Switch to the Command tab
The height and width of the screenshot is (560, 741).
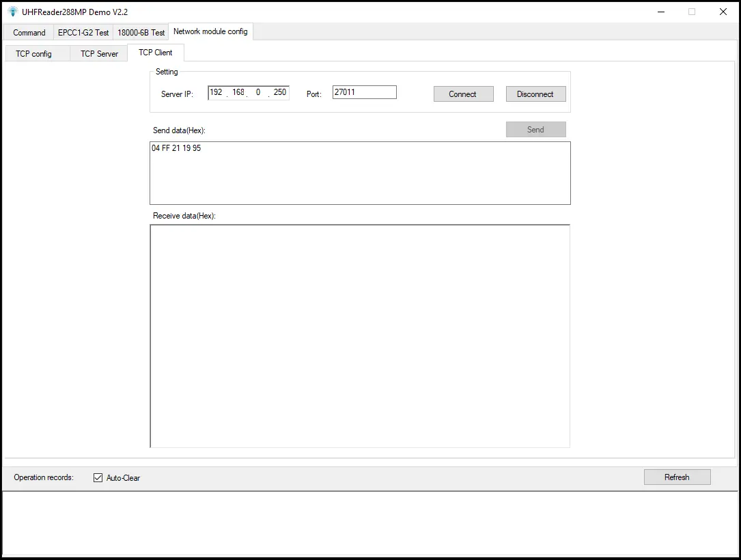pos(29,32)
